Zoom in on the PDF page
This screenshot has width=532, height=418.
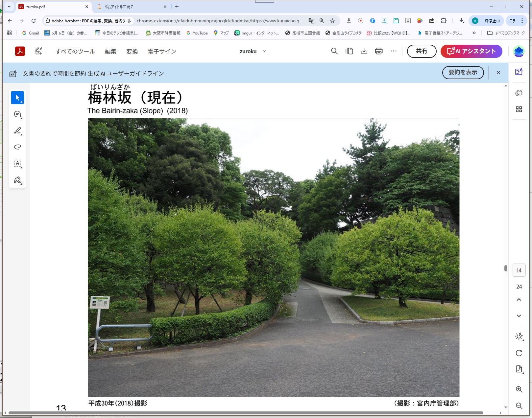[519, 389]
